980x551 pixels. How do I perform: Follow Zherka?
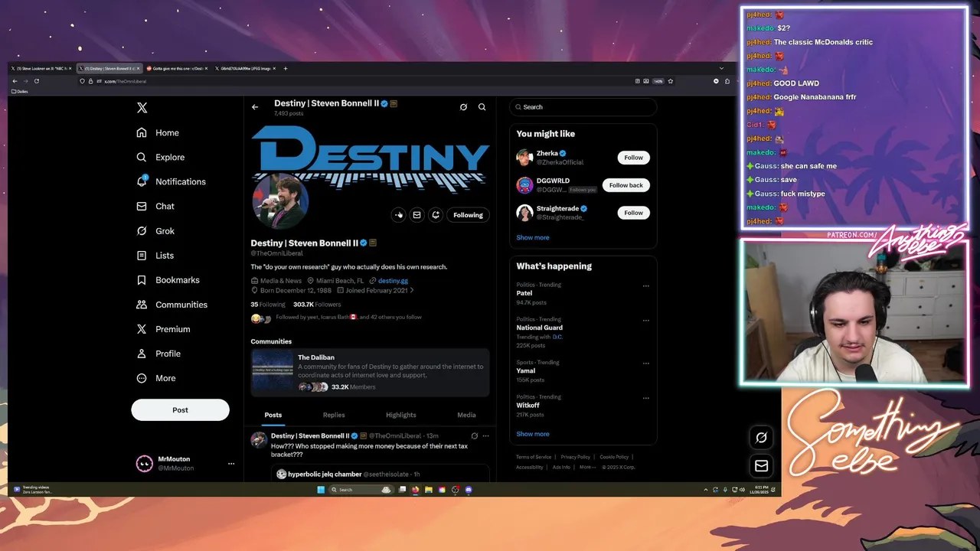tap(633, 158)
